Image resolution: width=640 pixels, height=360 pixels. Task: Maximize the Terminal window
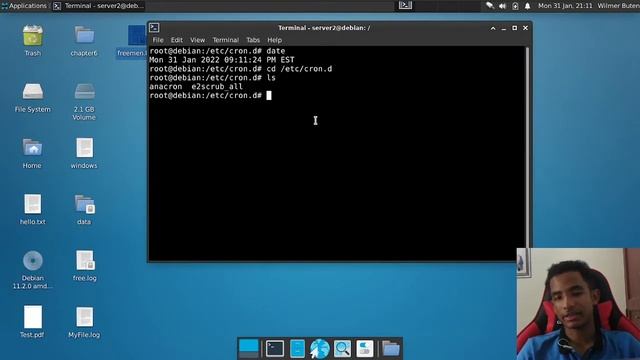[x=515, y=28]
